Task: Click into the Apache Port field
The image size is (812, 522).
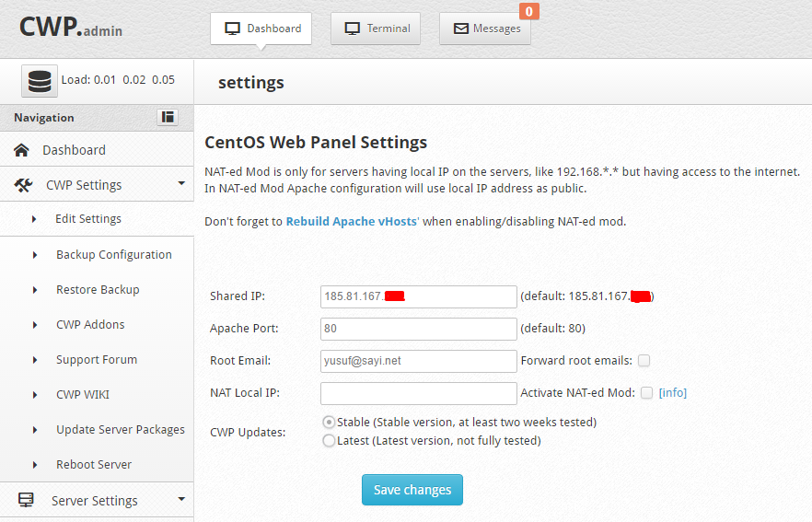Action: pyautogui.click(x=418, y=329)
